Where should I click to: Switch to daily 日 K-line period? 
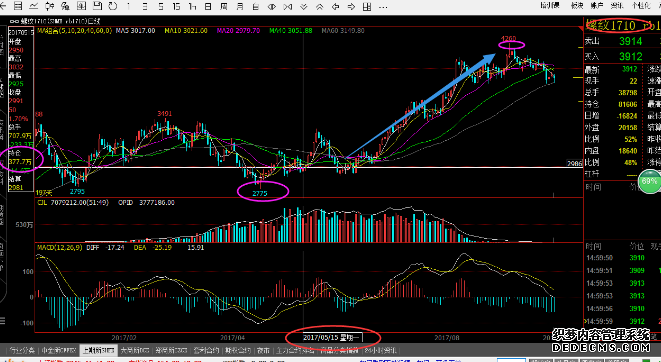click(208, 7)
